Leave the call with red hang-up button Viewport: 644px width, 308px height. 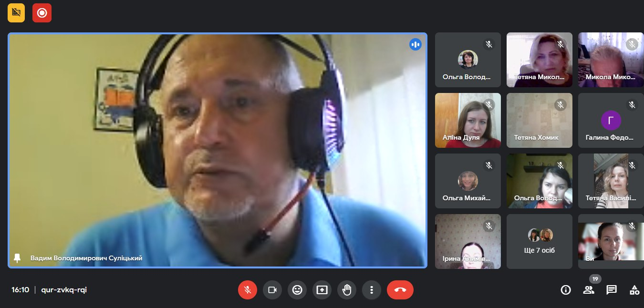400,289
